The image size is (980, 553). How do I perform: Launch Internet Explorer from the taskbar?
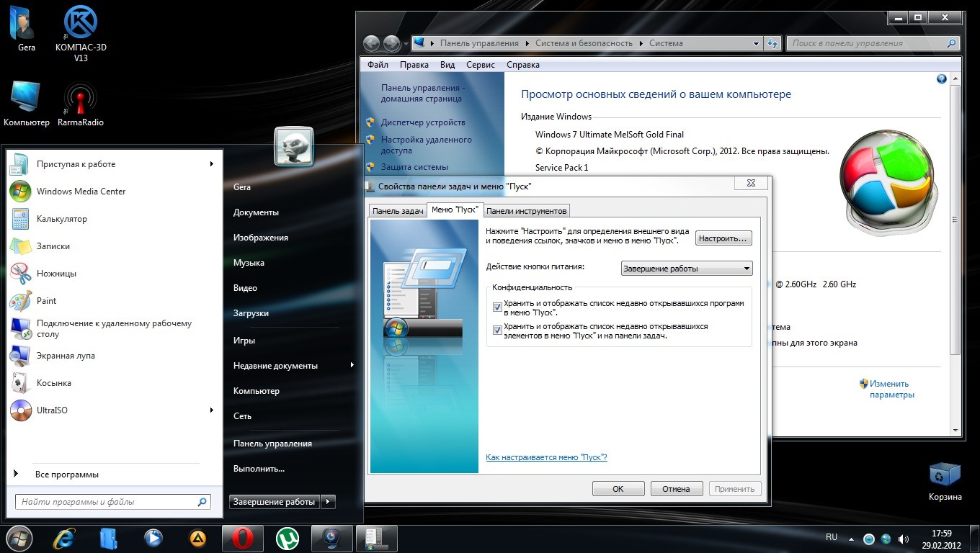[x=66, y=538]
